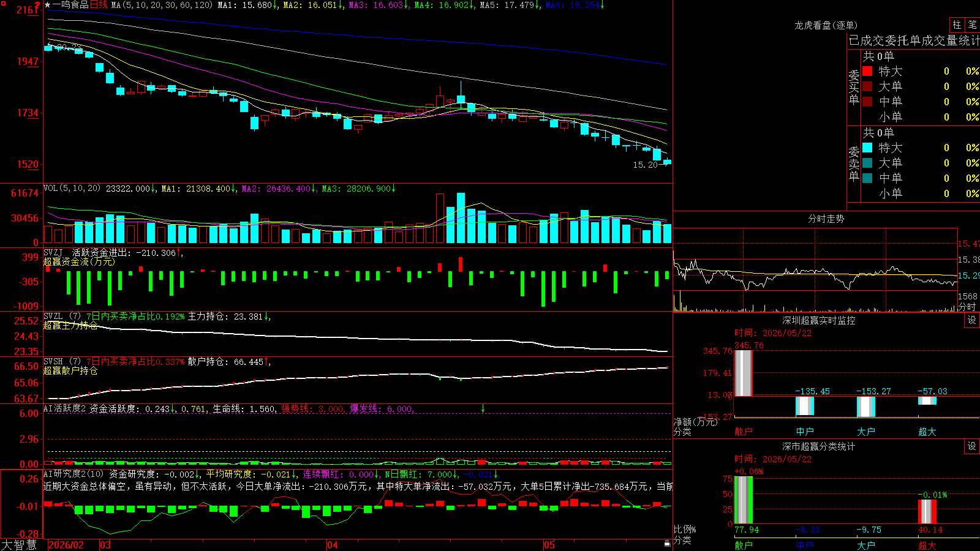980x551 pixels.
Task: Click the 超大 bar in 深圳超赢实时监控
Action: [x=927, y=400]
